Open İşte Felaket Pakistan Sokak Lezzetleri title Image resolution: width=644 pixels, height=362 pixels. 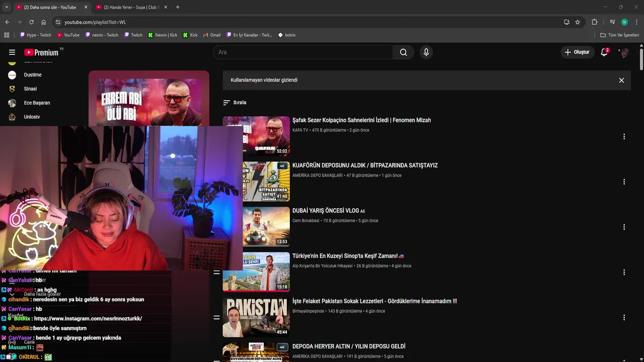tap(374, 301)
